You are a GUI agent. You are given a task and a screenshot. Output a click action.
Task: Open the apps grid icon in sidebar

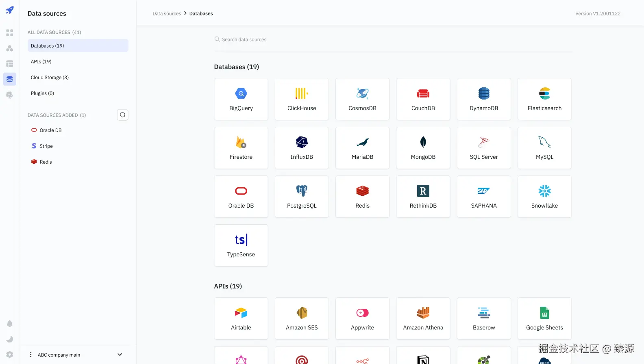10,32
